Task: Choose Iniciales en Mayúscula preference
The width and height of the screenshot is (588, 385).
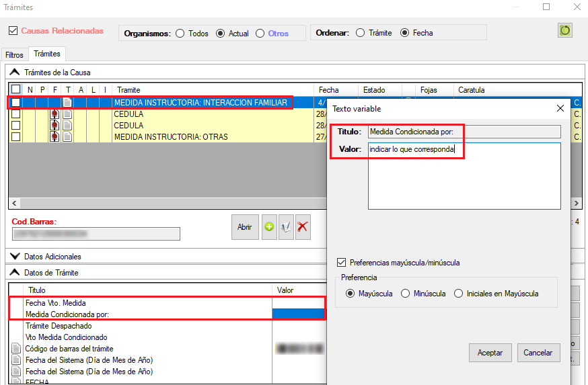Action: [x=458, y=294]
